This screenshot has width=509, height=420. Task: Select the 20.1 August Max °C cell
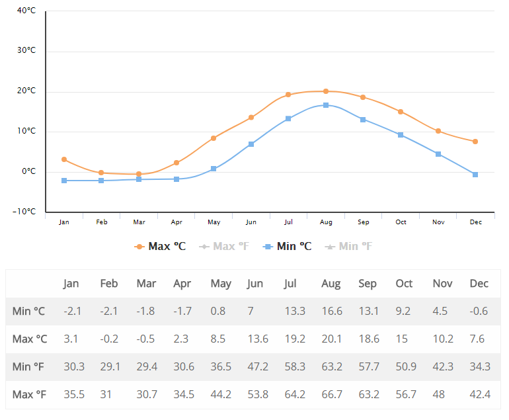tap(331, 339)
